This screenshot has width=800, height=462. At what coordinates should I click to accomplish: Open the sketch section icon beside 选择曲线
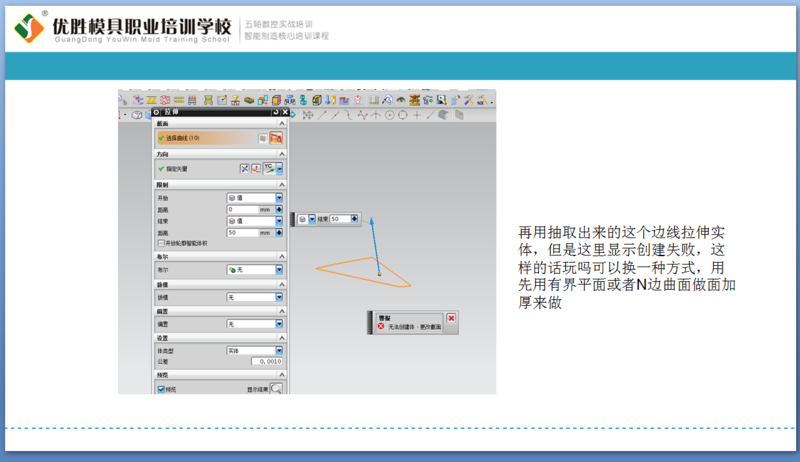(263, 138)
